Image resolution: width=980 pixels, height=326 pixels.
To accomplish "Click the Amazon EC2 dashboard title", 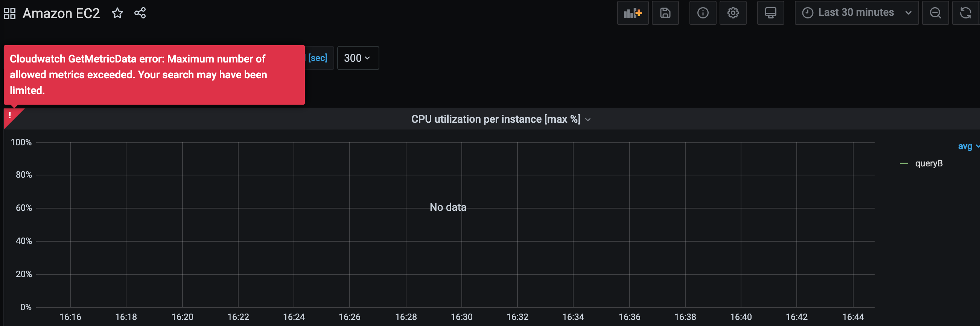I will point(61,12).
